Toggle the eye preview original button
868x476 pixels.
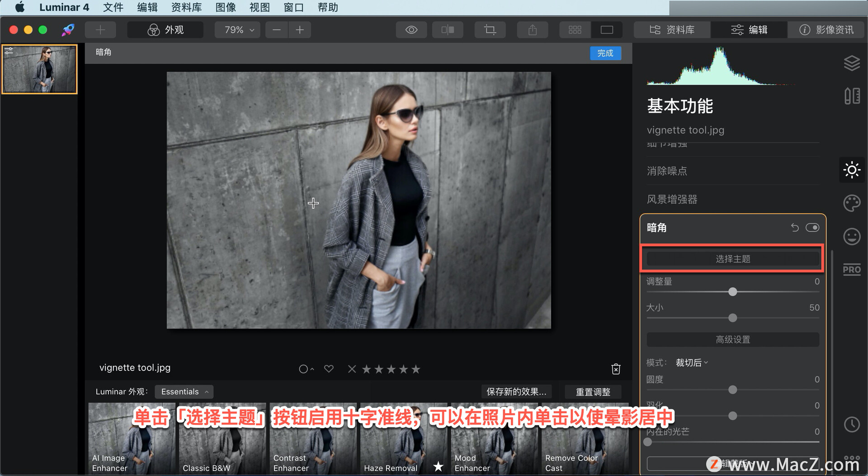click(411, 30)
